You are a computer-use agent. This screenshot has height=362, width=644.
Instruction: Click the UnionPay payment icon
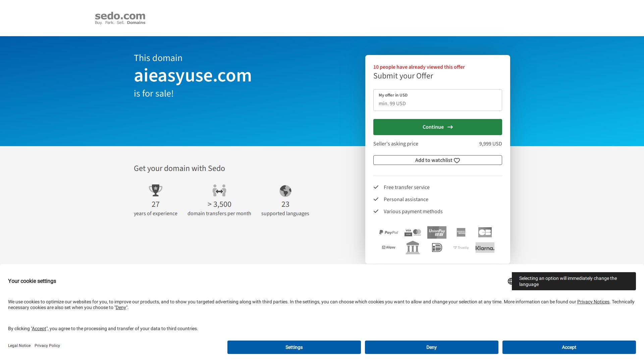437,232
